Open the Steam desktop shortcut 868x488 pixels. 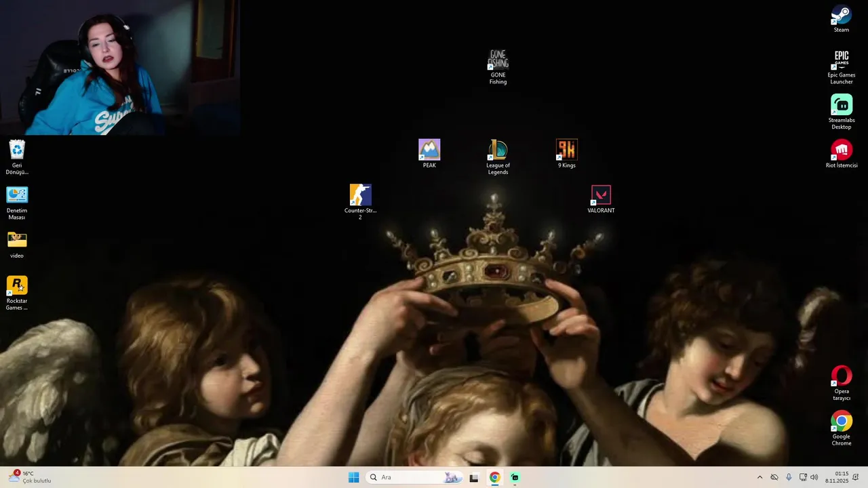pos(841,19)
